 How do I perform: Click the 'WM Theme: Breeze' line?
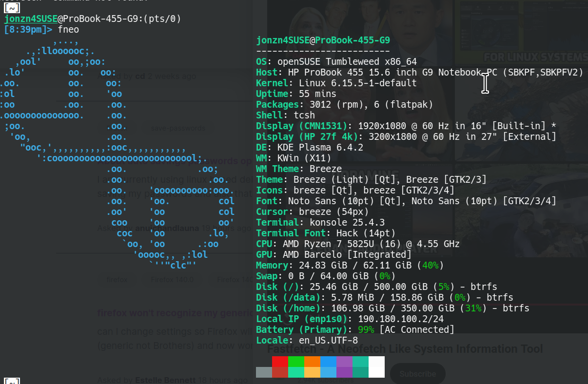[299, 169]
